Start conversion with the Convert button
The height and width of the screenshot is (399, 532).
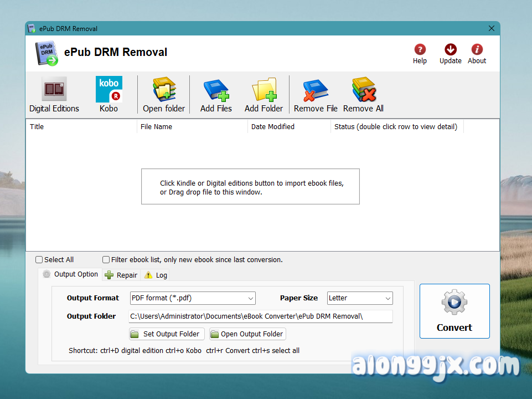pyautogui.click(x=454, y=311)
